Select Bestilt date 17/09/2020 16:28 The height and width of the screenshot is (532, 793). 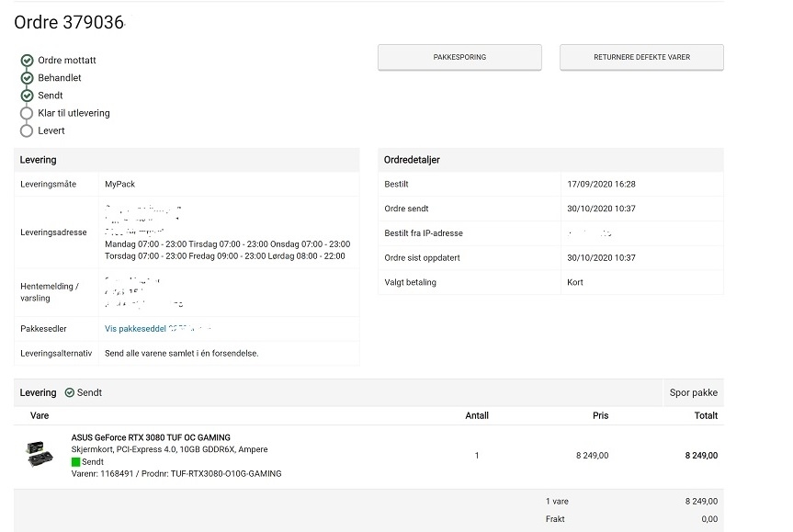[x=601, y=184]
